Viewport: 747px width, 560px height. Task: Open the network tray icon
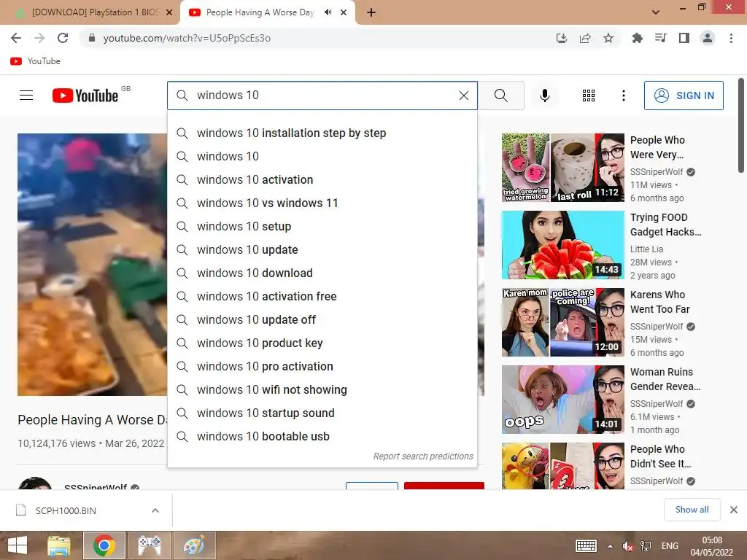point(646,546)
